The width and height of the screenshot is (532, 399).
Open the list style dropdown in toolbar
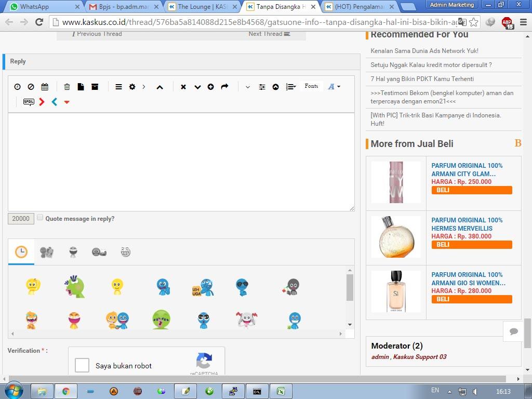[x=291, y=87]
